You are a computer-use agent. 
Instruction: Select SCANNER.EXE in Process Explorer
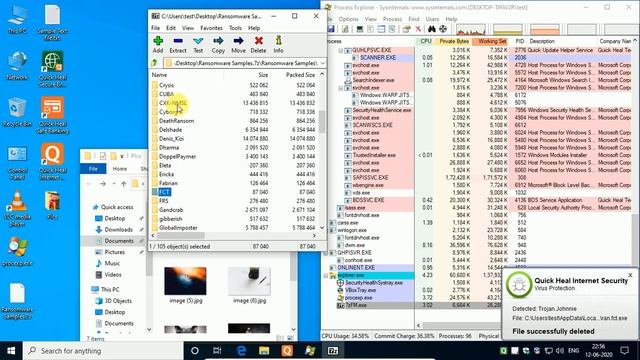click(378, 58)
